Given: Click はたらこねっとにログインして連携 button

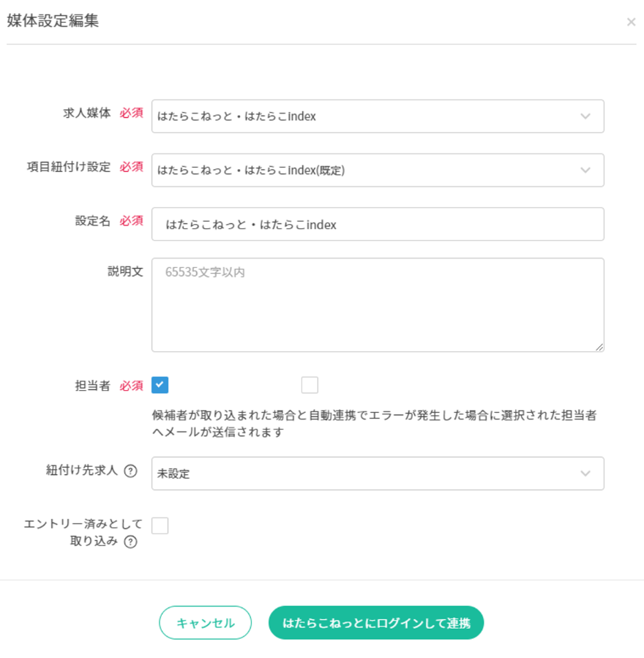Looking at the screenshot, I should tap(376, 623).
